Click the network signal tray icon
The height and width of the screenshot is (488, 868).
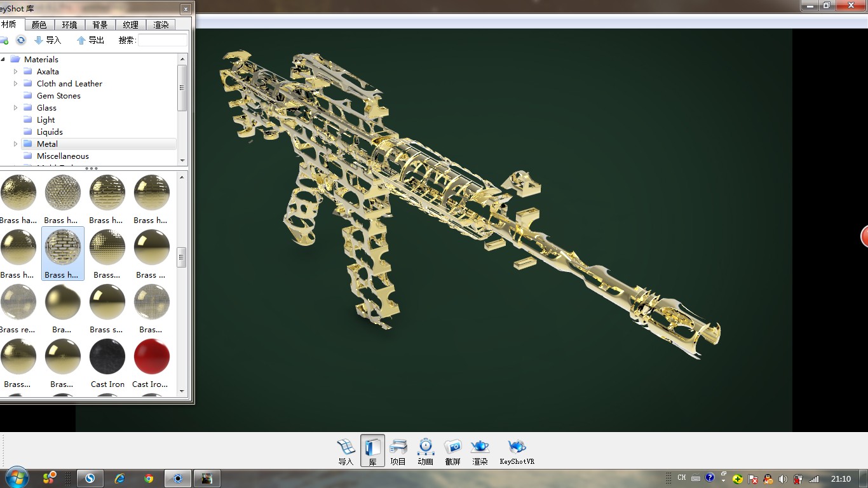point(814,479)
